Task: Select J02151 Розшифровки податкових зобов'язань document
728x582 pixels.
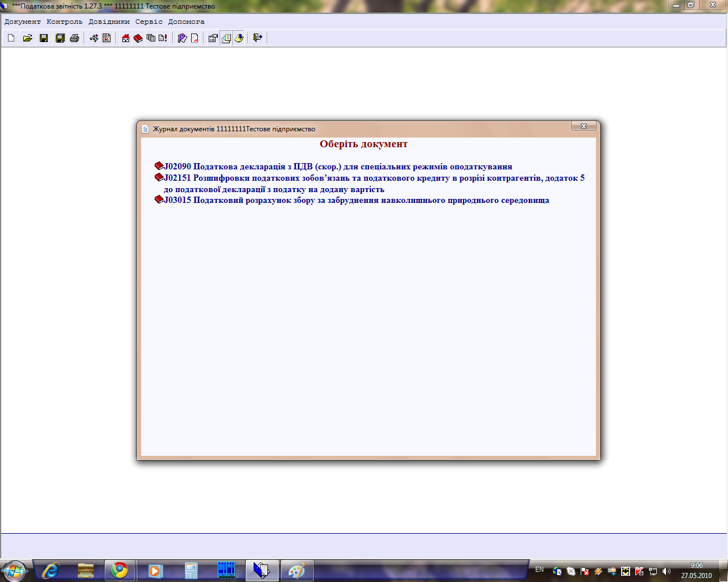Action: (374, 178)
